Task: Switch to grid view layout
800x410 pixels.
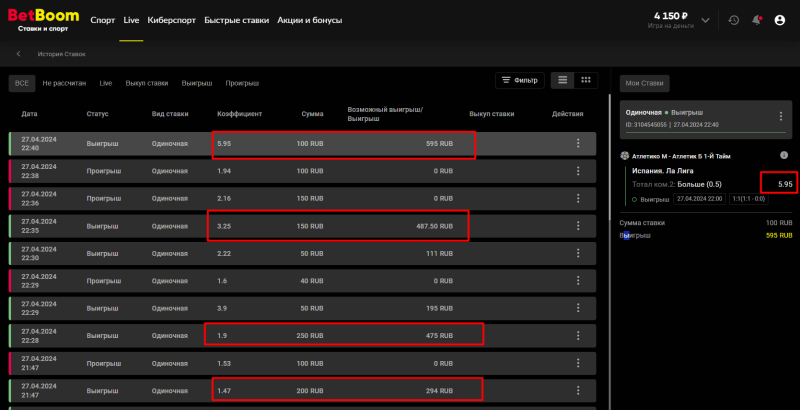Action: pyautogui.click(x=586, y=80)
